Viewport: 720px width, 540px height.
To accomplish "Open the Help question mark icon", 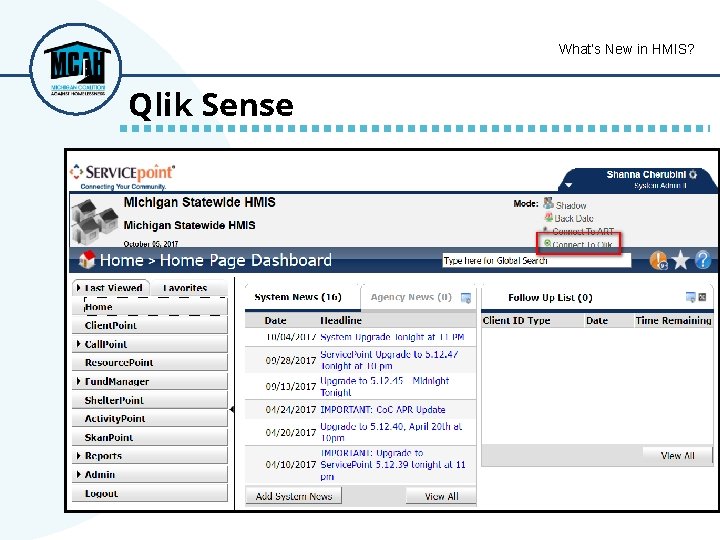I will pyautogui.click(x=703, y=260).
